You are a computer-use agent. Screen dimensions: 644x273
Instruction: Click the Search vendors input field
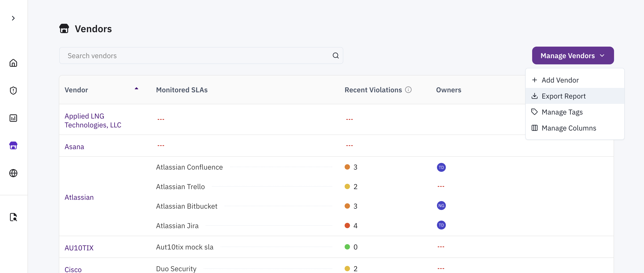[x=195, y=55]
